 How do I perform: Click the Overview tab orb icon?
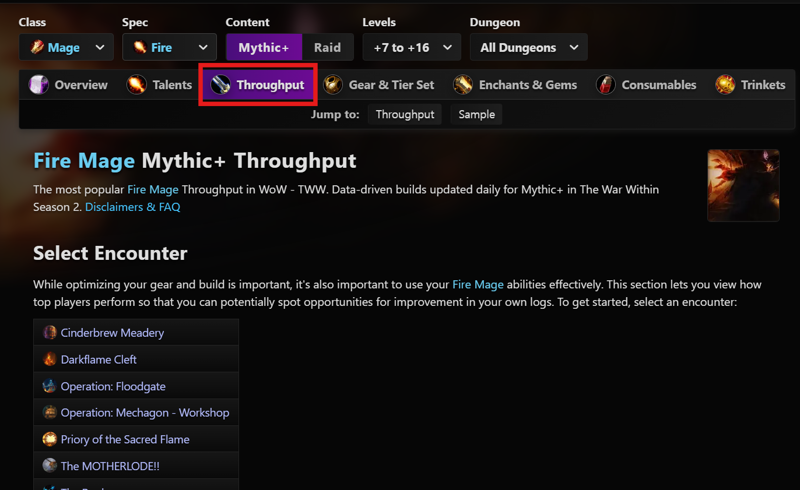39,85
